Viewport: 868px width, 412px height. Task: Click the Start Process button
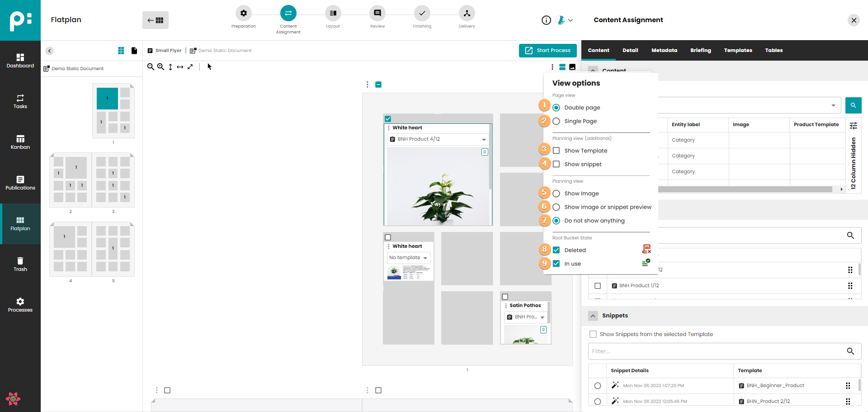tap(547, 51)
